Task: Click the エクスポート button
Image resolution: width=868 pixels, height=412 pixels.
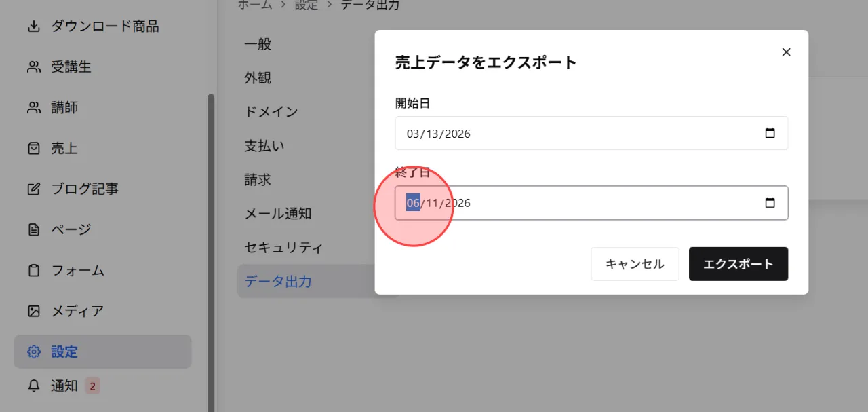Action: [x=738, y=264]
